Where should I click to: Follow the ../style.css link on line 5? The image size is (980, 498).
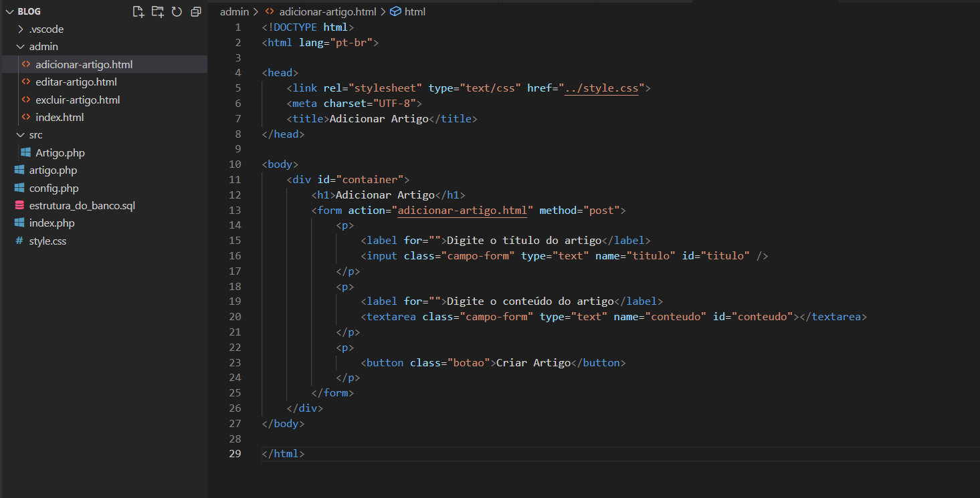601,88
